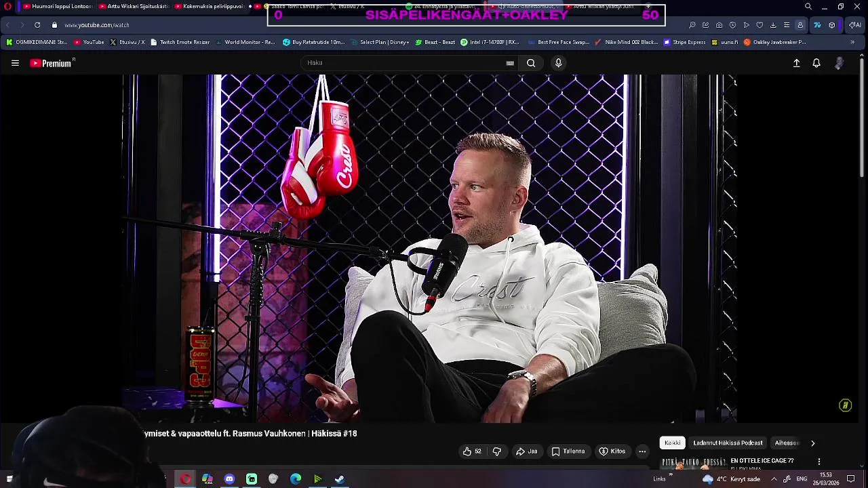The width and height of the screenshot is (868, 488).
Task: Click the YouTube search magnifier button
Action: pyautogui.click(x=531, y=63)
